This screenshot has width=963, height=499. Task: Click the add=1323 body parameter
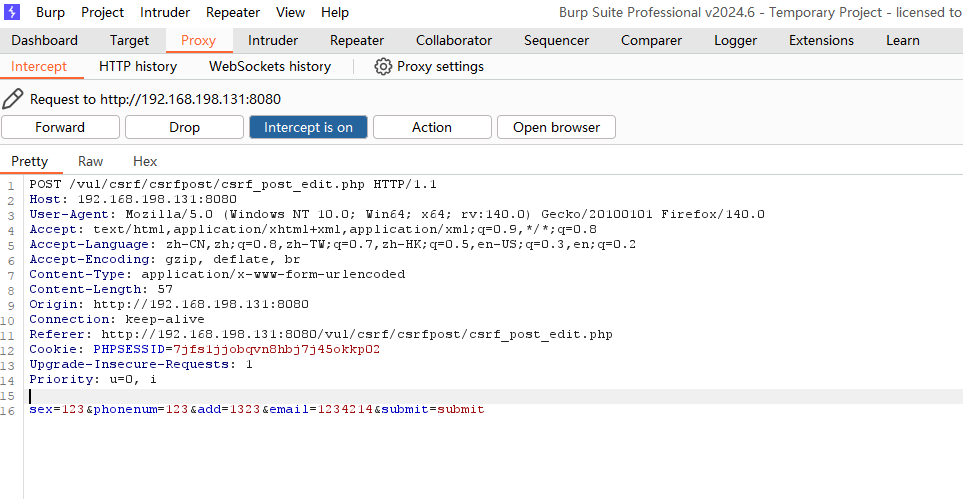tap(228, 409)
